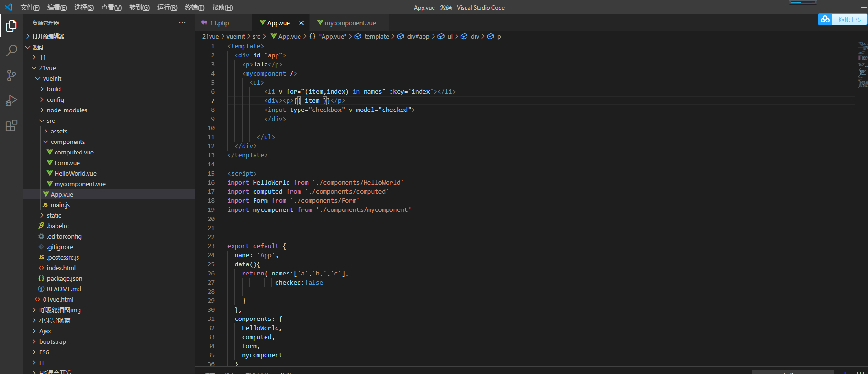Expand the 打开的编辑器 section
Viewport: 868px width, 374px height.
click(x=109, y=36)
